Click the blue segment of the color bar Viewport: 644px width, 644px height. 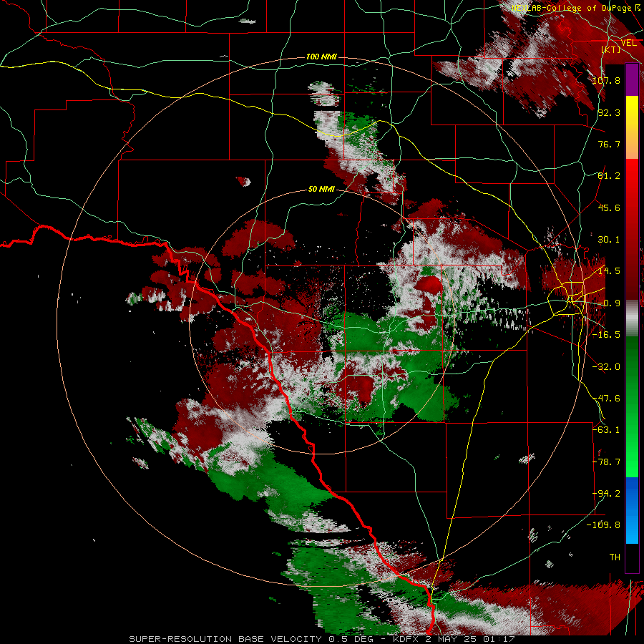coord(632,510)
